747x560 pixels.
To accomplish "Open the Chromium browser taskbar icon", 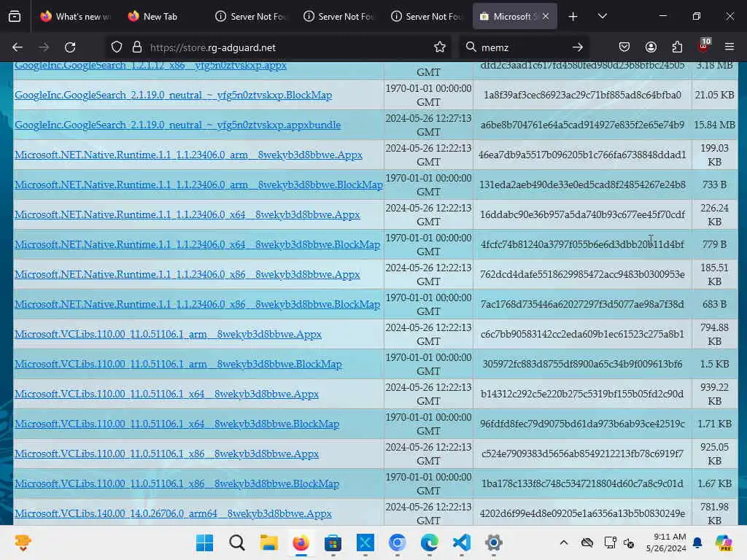I will coord(397,542).
